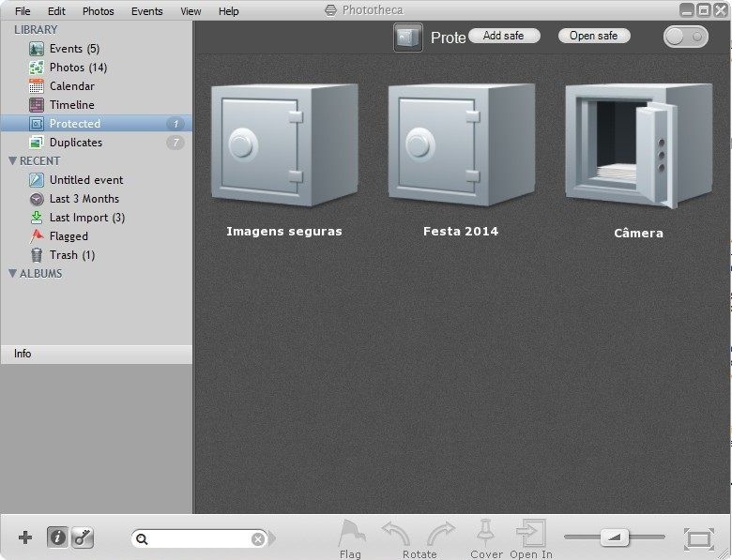
Task: Select the "Untitled event" label
Action: click(86, 180)
